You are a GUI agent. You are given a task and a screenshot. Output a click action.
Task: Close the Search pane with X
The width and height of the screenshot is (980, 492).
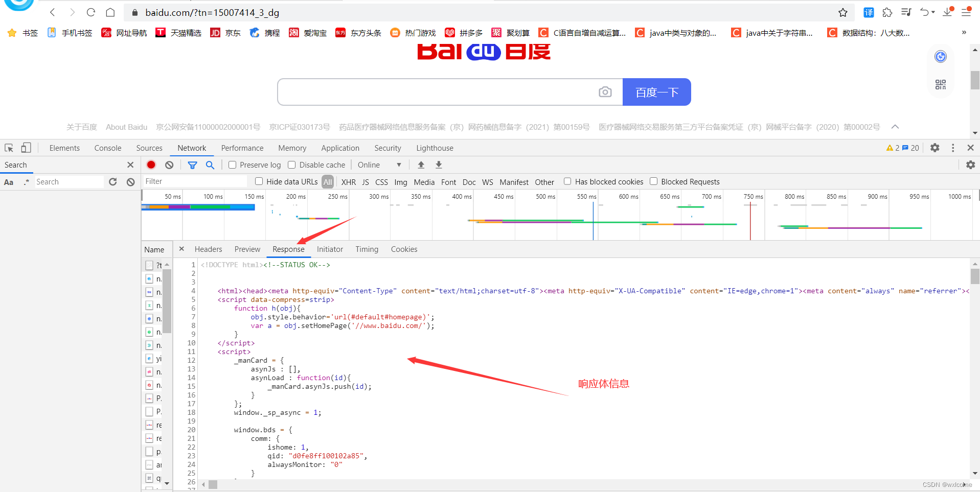pos(130,165)
